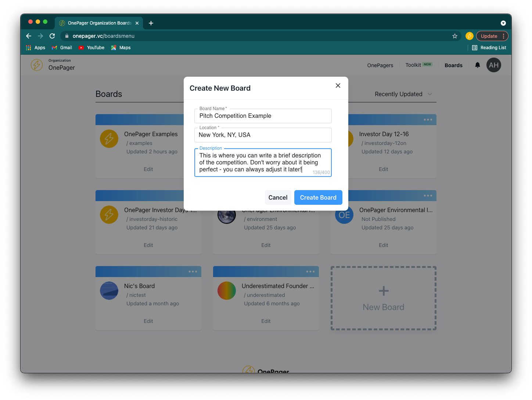Click the address bar URL
532x400 pixels.
(104, 36)
